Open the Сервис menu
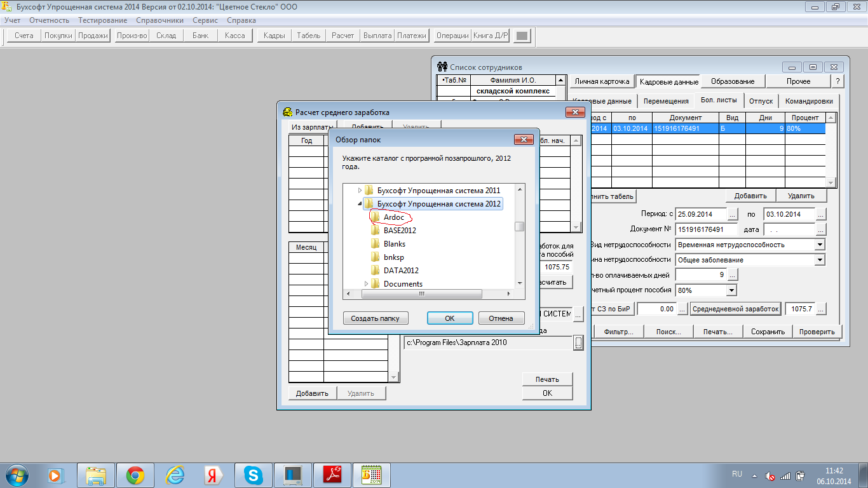 205,20
